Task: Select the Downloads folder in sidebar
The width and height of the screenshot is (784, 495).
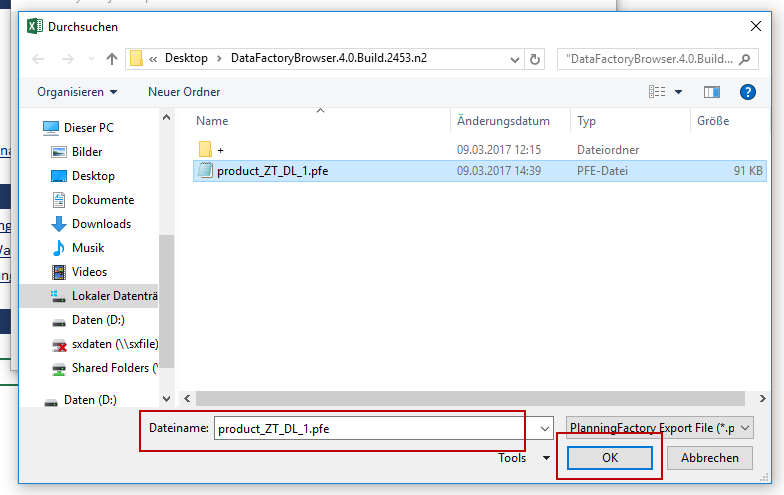Action: [x=101, y=224]
